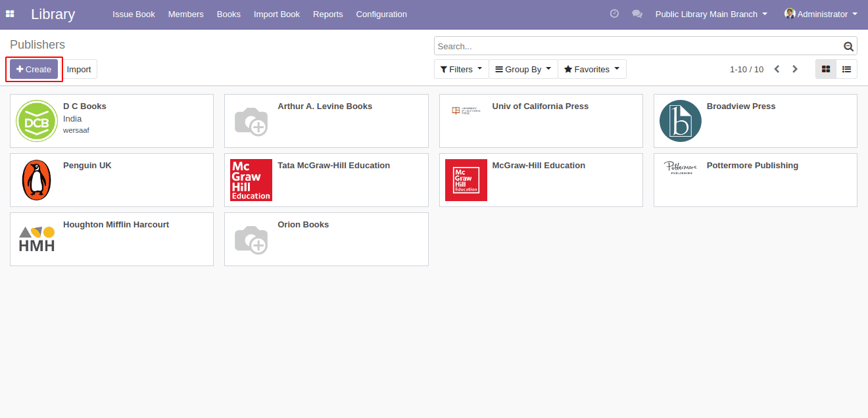Open the D C Books publisher name
This screenshot has height=418, width=868.
[x=85, y=106]
